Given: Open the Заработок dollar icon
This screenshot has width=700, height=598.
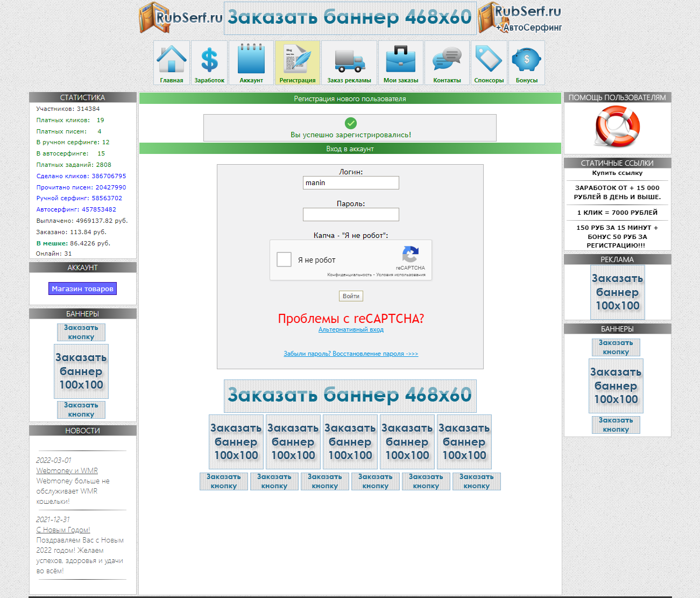Looking at the screenshot, I should (209, 63).
